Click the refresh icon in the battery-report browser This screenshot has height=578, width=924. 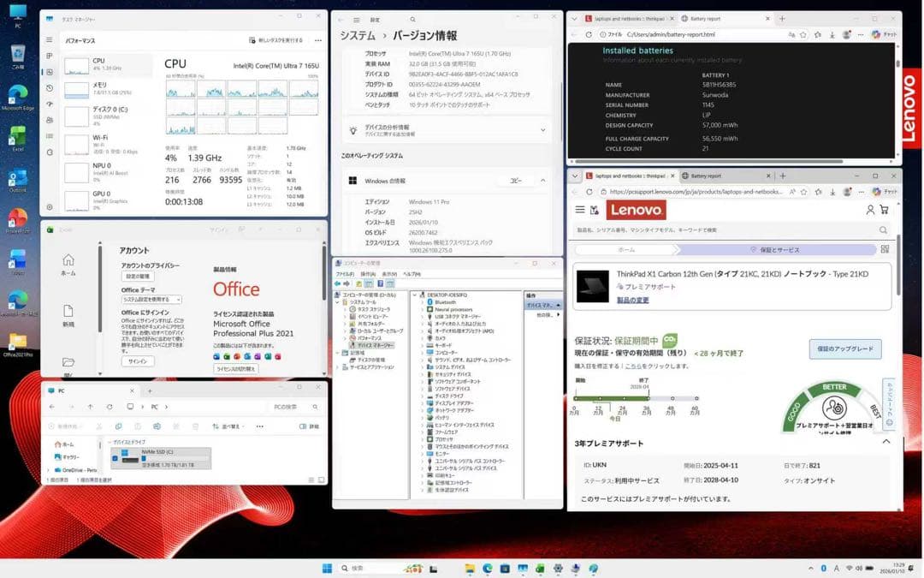588,33
